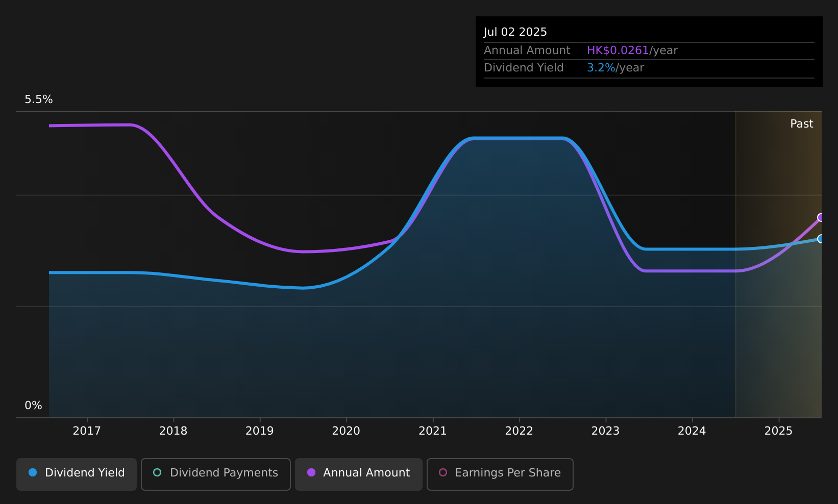Enable the Dividend Payments series

coord(215,474)
